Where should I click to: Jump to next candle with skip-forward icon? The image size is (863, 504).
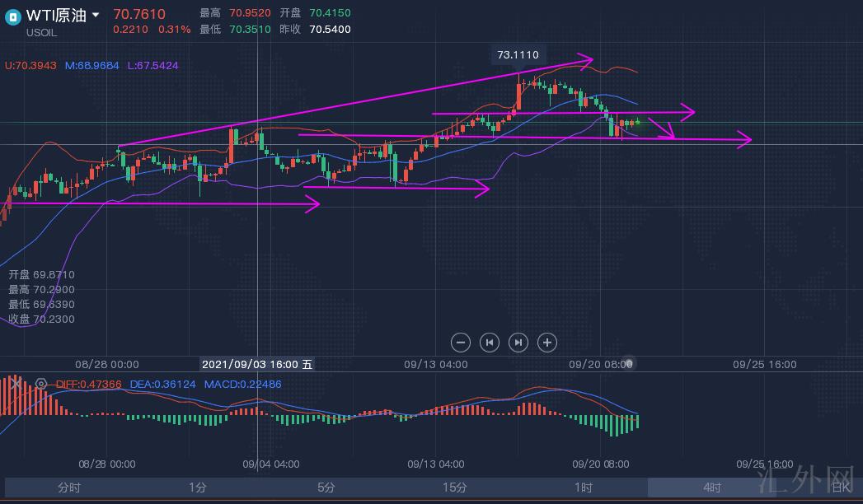tap(518, 342)
